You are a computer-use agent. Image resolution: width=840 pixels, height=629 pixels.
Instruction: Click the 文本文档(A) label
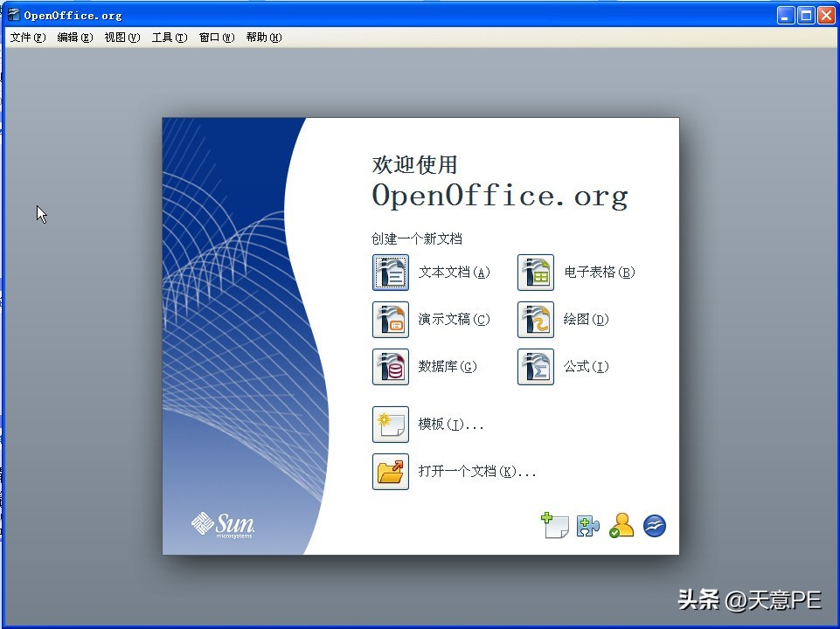coord(454,273)
